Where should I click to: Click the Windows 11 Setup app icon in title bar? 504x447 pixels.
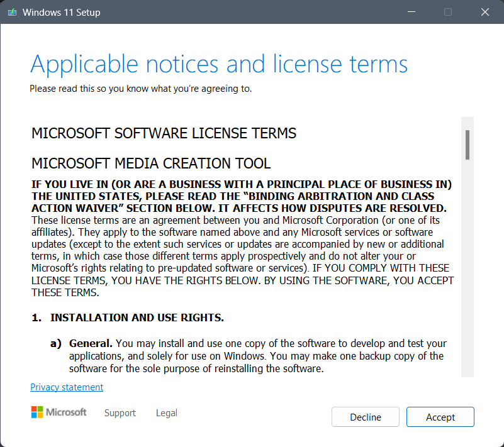pos(11,11)
